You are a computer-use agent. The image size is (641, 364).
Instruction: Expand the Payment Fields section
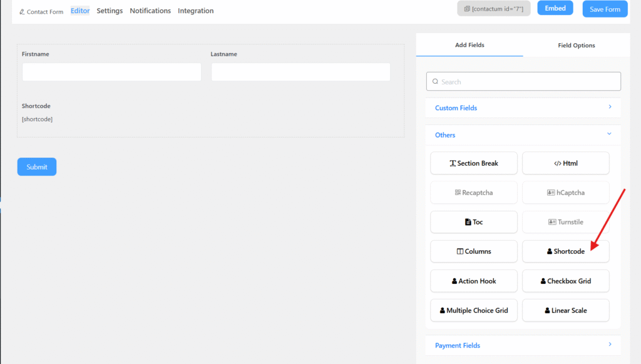point(523,345)
